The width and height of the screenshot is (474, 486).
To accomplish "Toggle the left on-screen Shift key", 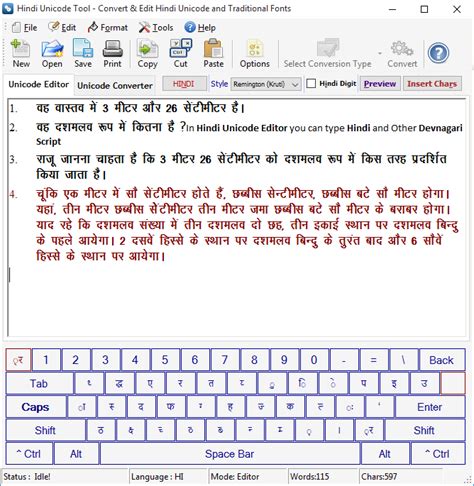I will coord(45,430).
